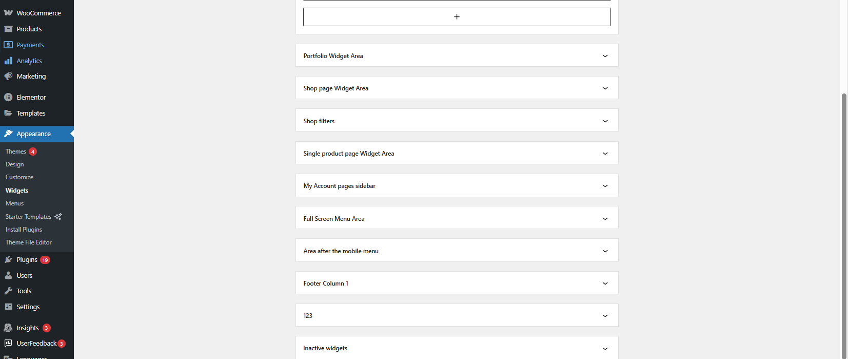Open the My Account pages sidebar chevron
Image resolution: width=868 pixels, height=359 pixels.
pyautogui.click(x=605, y=186)
